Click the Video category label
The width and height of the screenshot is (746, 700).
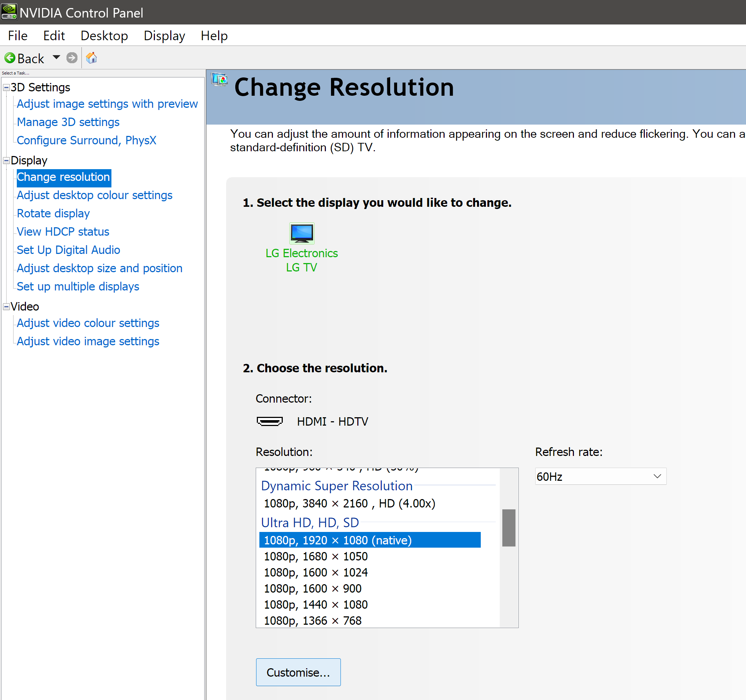[25, 307]
